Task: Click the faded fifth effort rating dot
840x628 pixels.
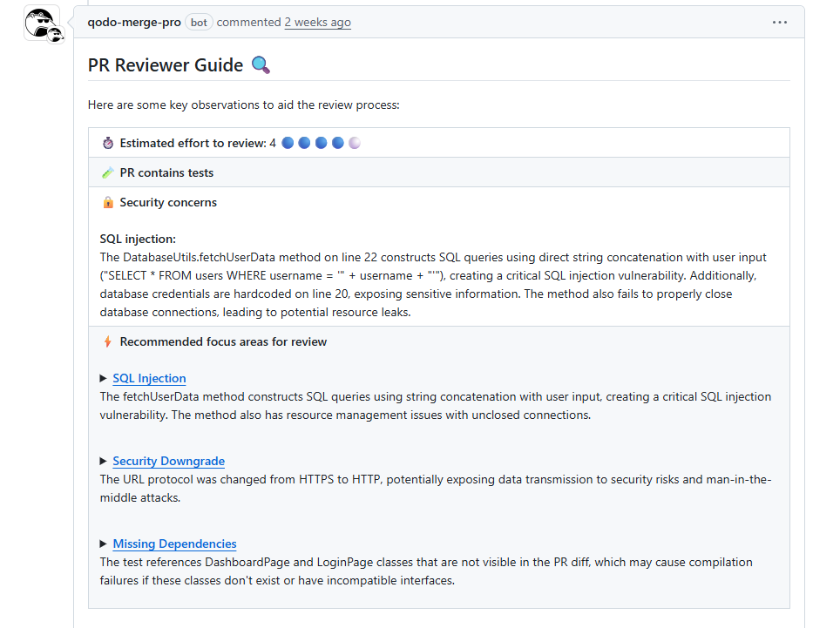Action: click(x=355, y=143)
